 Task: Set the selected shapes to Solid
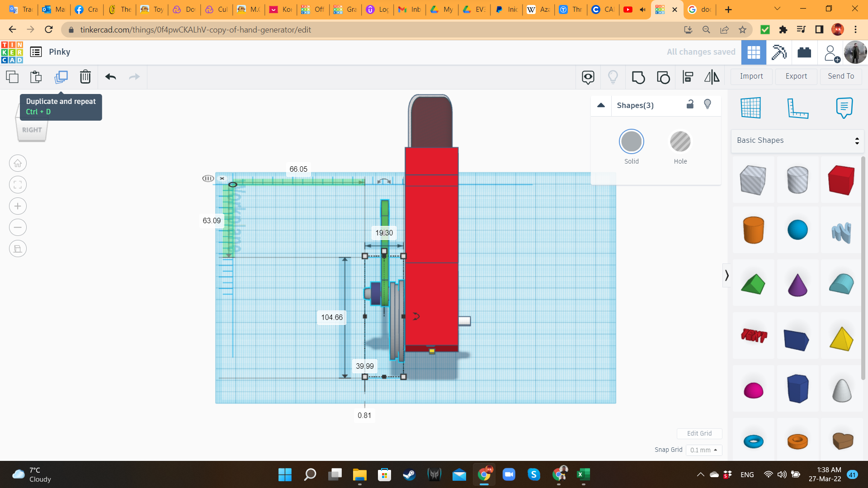pyautogui.click(x=631, y=142)
